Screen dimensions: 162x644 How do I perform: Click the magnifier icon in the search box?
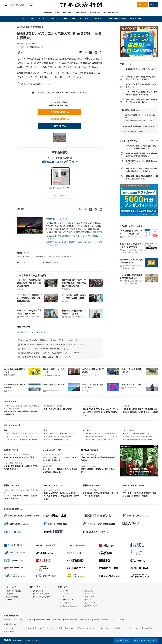[31, 5]
